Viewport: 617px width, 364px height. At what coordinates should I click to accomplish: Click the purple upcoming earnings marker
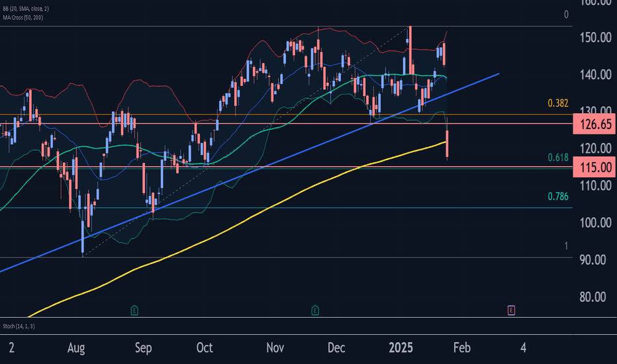511,310
